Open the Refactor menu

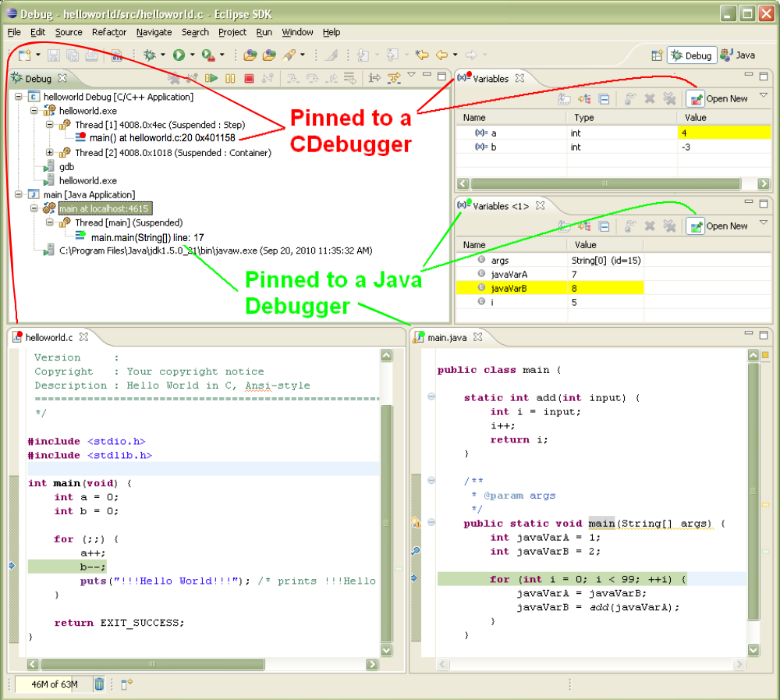109,32
